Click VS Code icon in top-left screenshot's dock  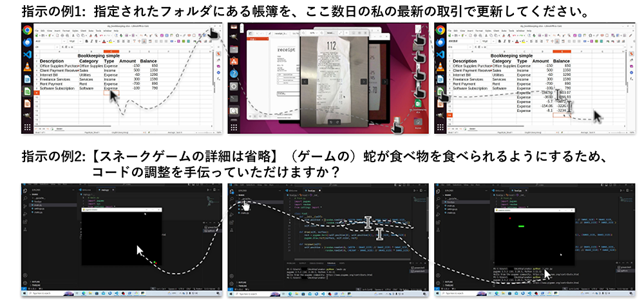click(27, 55)
